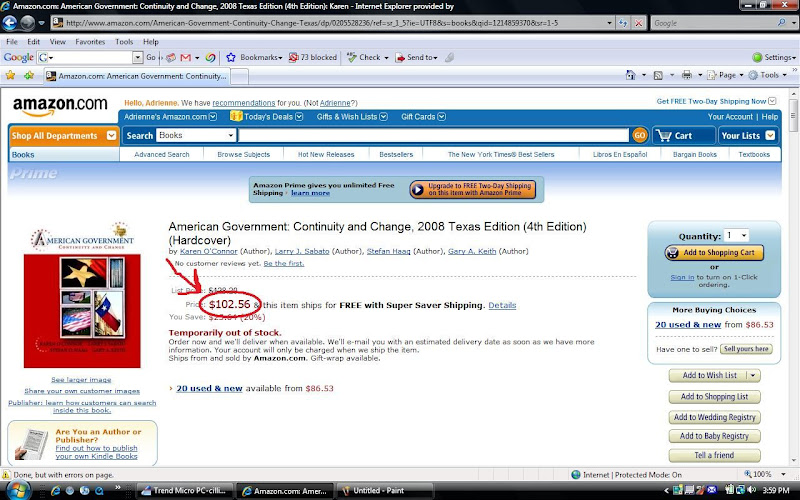Click the browser Back arrow button
Viewport: 800px width, 500px height.
pyautogui.click(x=10, y=22)
